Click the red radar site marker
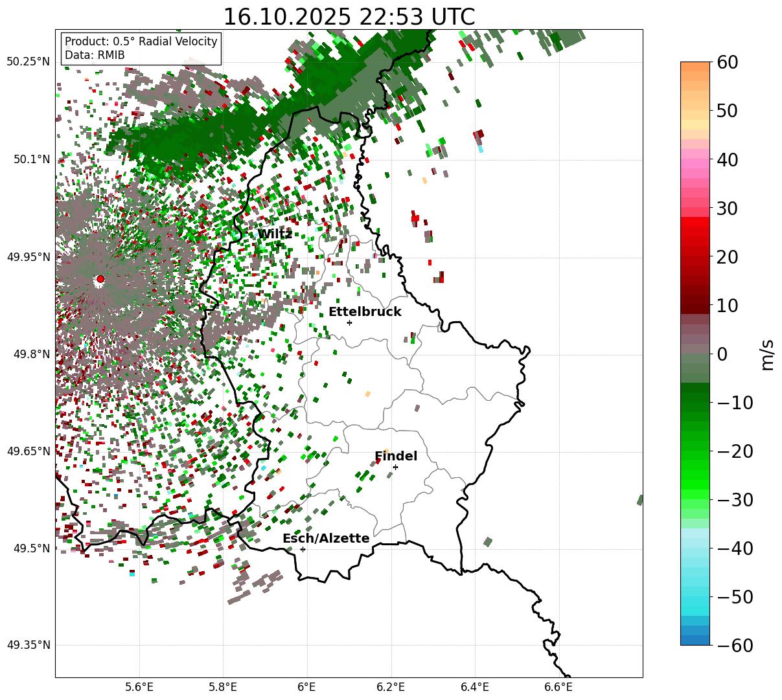Image resolution: width=782 pixels, height=700 pixels. coord(100,279)
